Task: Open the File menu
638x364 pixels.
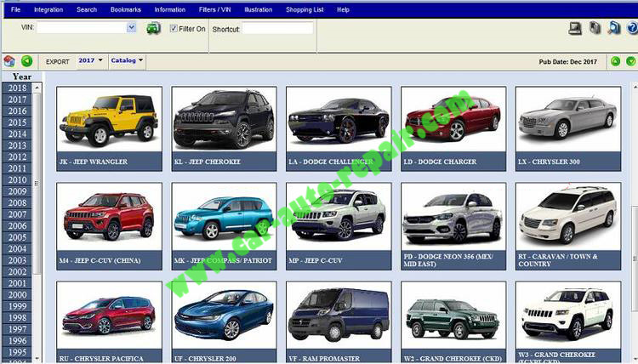Action: [16, 9]
